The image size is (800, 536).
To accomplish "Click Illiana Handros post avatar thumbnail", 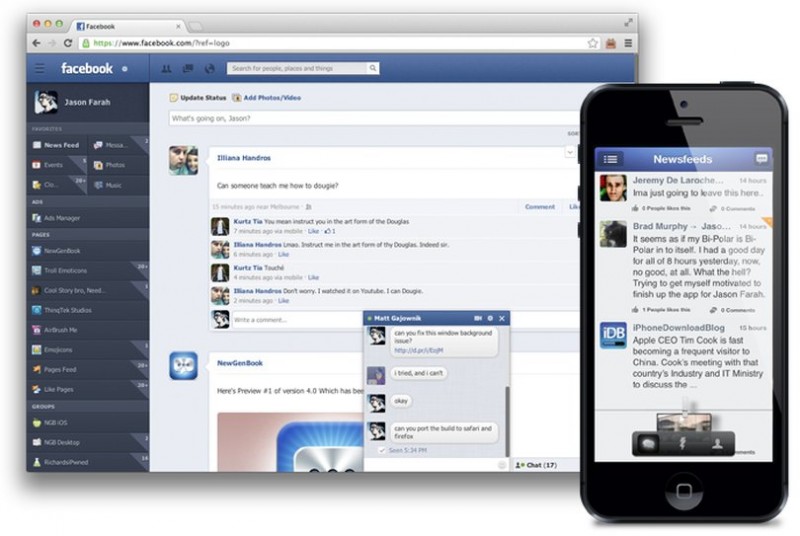I will [x=184, y=161].
